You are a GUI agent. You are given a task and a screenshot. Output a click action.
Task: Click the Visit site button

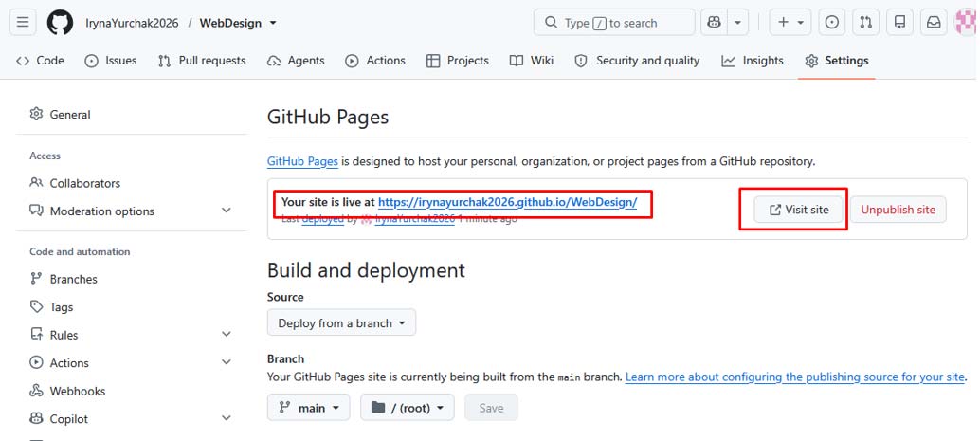point(799,210)
